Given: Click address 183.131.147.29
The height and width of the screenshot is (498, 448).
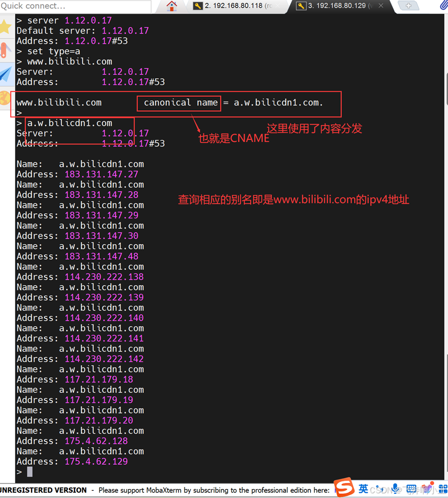Looking at the screenshot, I should pyautogui.click(x=102, y=215).
